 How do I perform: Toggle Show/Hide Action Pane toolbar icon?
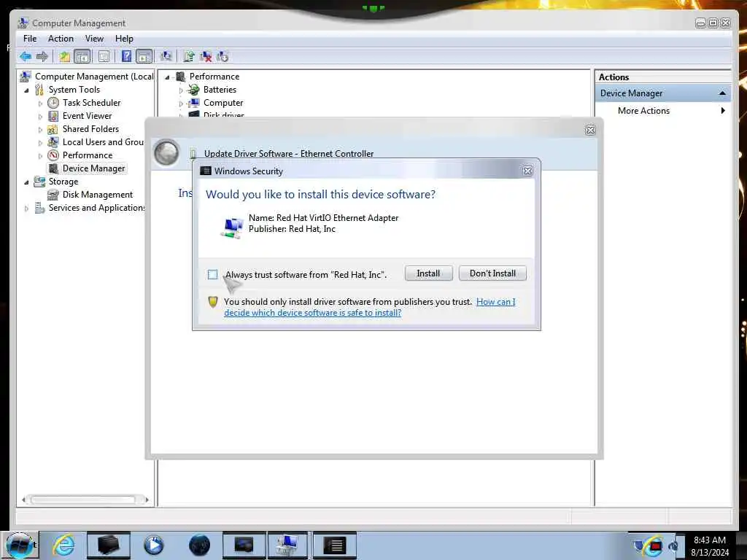pos(144,57)
